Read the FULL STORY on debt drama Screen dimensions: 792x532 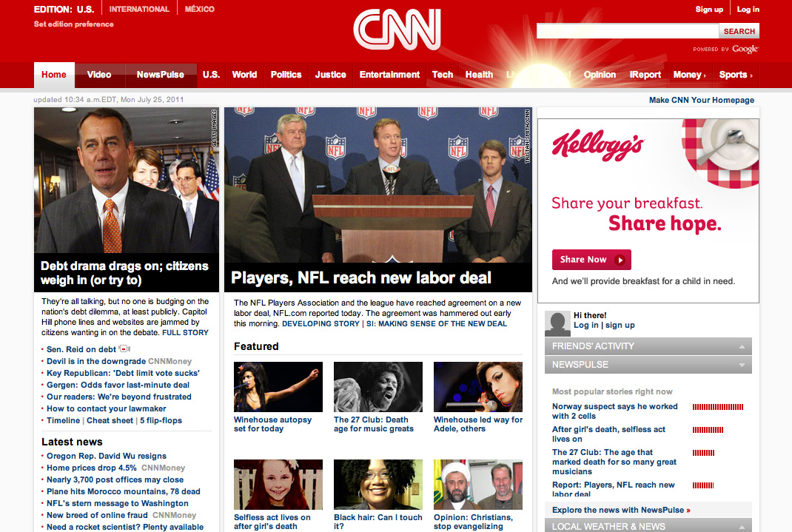[x=185, y=333]
